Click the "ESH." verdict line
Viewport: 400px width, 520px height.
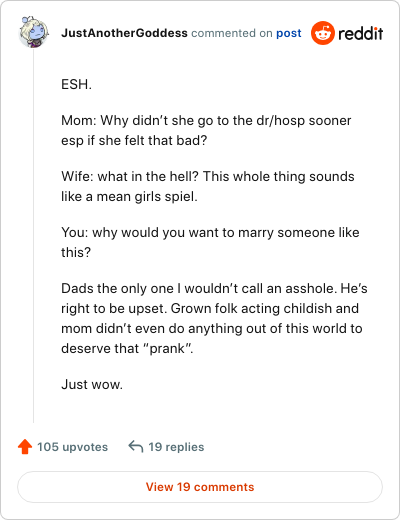[76, 84]
